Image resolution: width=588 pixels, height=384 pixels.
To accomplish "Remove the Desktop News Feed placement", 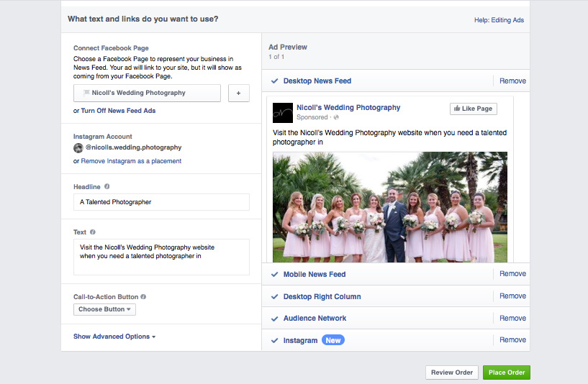I will [512, 81].
